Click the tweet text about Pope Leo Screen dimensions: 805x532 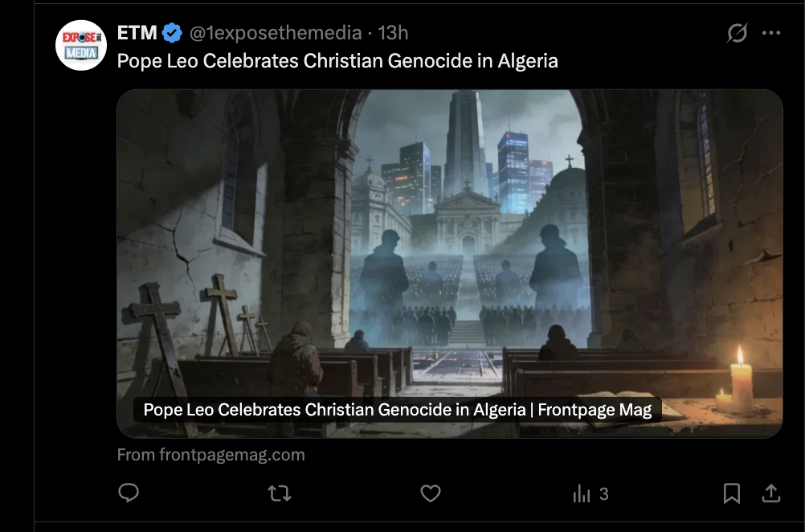click(337, 61)
